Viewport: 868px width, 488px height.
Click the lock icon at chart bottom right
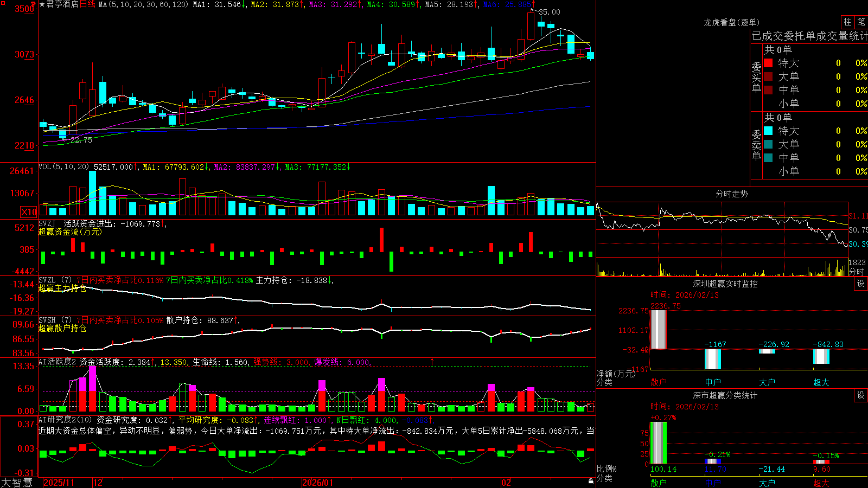[591, 481]
